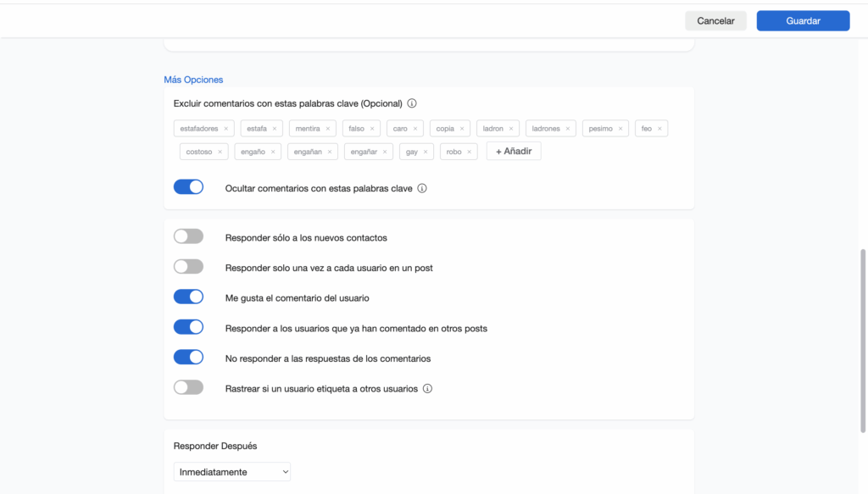Click info icon beside Ocultar comentarios option
Image resolution: width=868 pixels, height=494 pixels.
pyautogui.click(x=422, y=188)
